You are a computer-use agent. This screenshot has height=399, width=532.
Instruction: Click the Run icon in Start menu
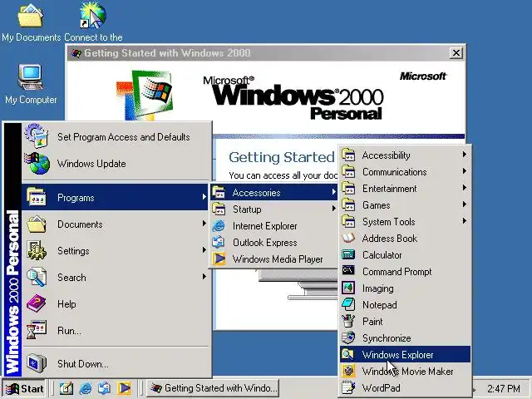[x=37, y=330]
